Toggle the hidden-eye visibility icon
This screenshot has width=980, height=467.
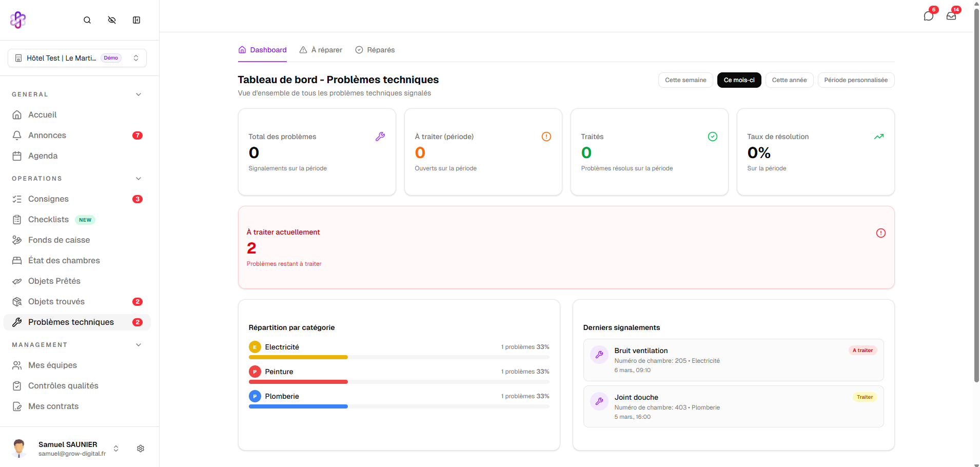[112, 20]
